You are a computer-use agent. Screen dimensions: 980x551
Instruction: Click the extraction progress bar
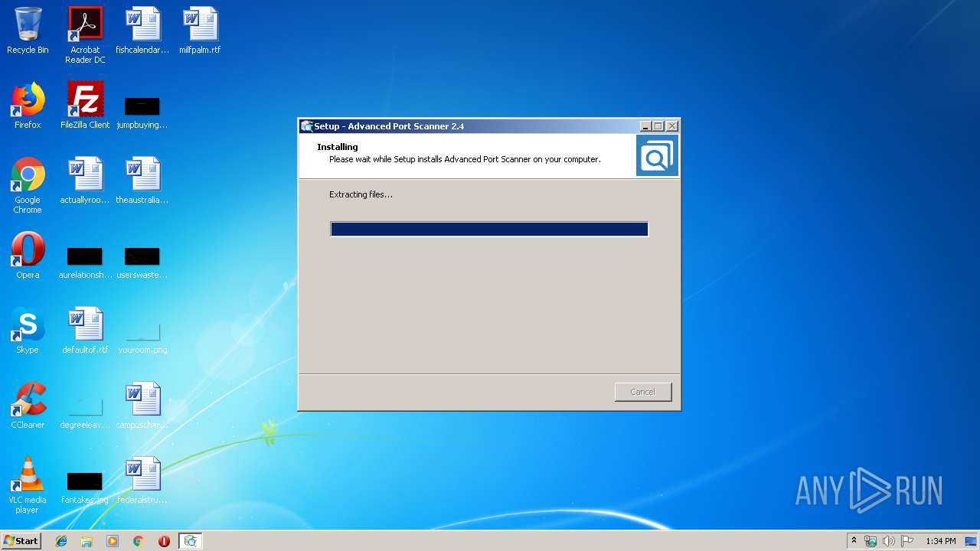[x=489, y=229]
